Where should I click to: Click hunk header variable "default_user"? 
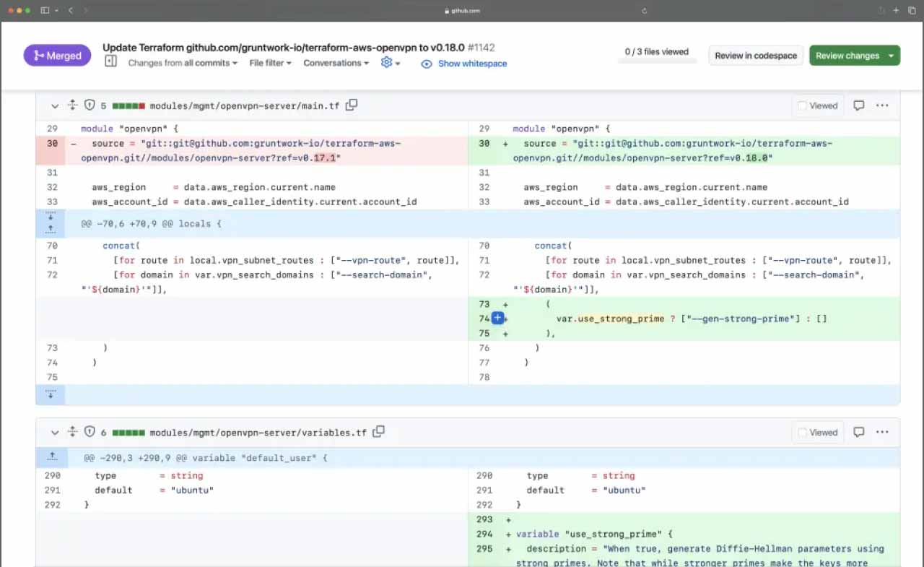(206, 458)
